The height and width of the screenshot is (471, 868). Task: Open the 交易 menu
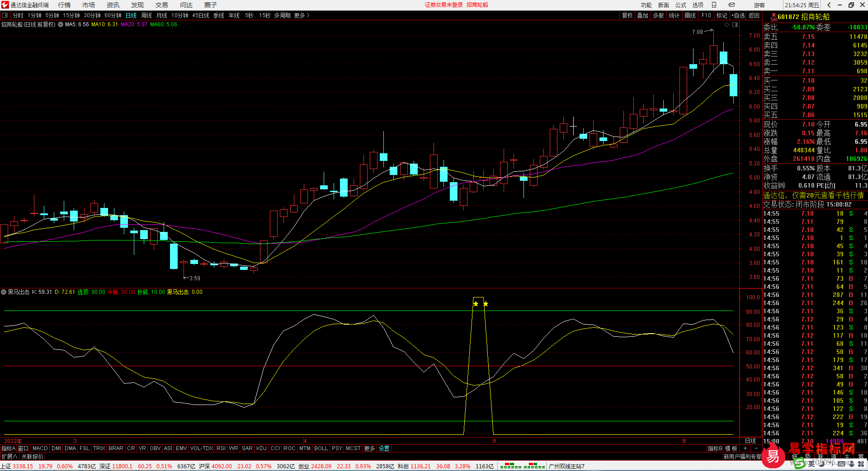point(162,5)
